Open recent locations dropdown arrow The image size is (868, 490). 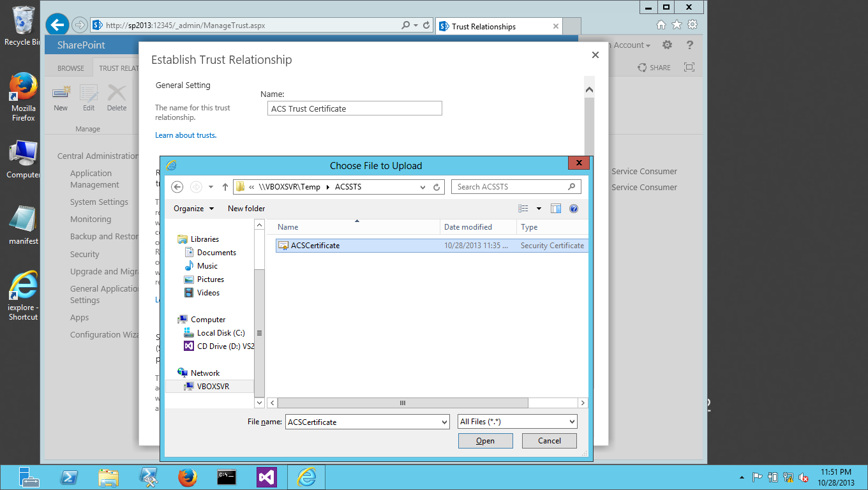[211, 187]
